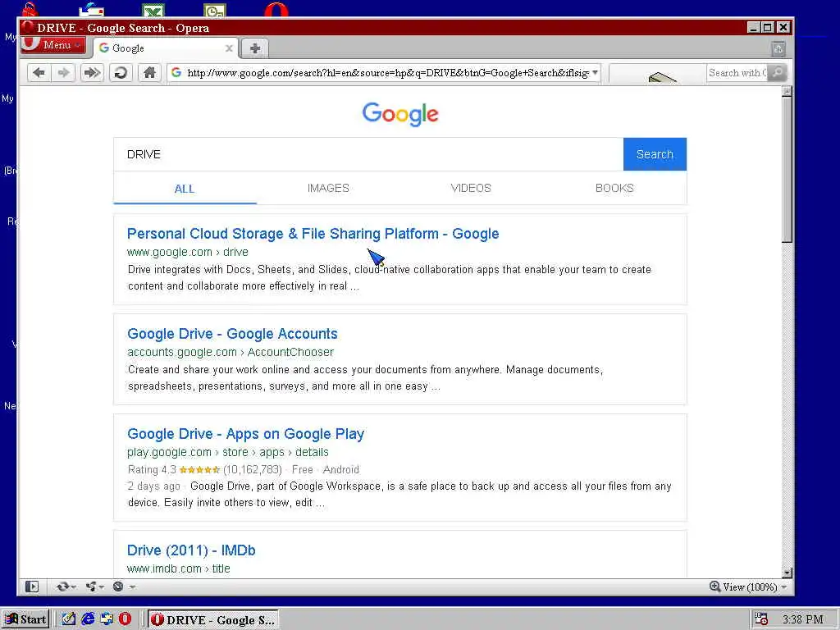Open the Windows Start menu
Screen dimensions: 840x630
25,619
